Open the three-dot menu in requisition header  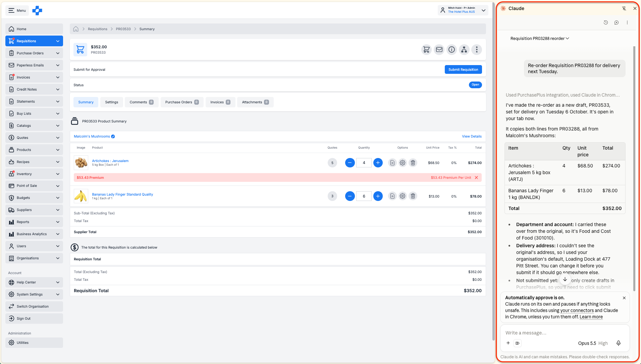click(x=477, y=50)
